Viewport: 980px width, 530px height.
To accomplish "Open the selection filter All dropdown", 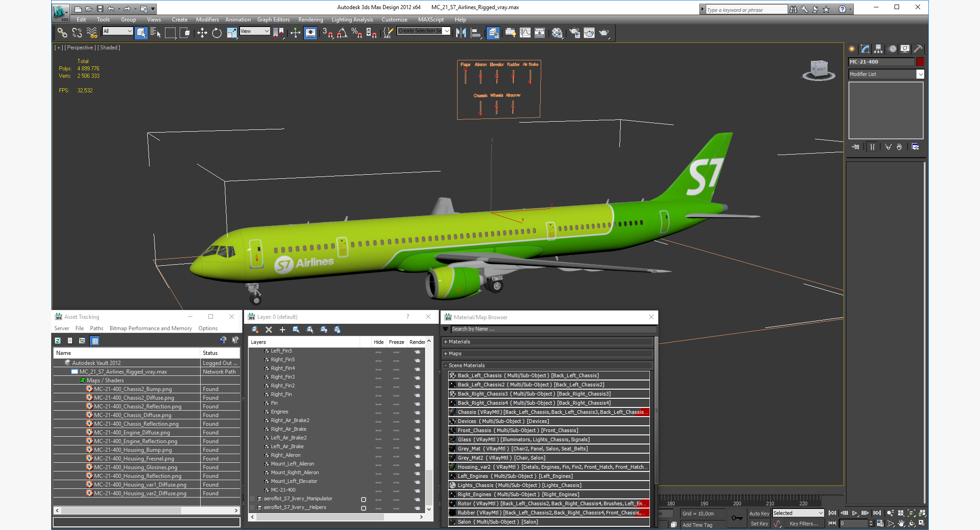I will click(117, 31).
